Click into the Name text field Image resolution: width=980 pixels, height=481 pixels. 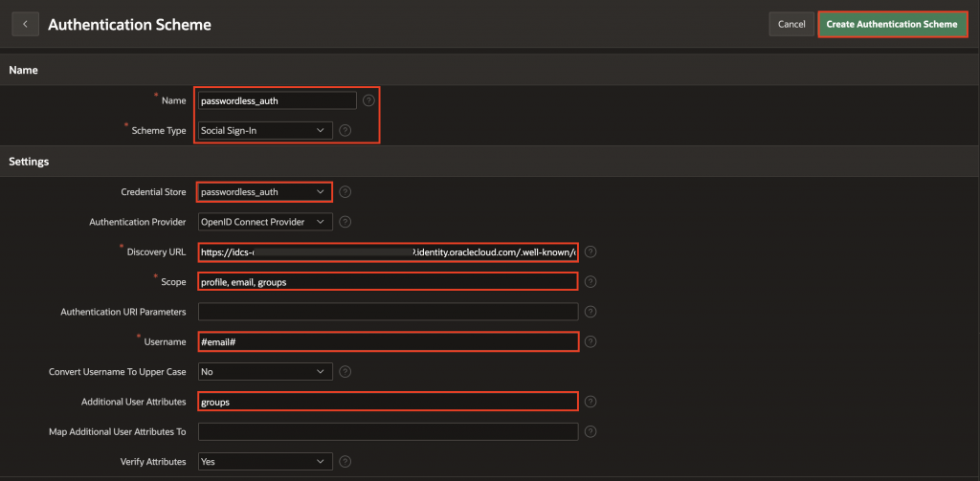(x=277, y=100)
